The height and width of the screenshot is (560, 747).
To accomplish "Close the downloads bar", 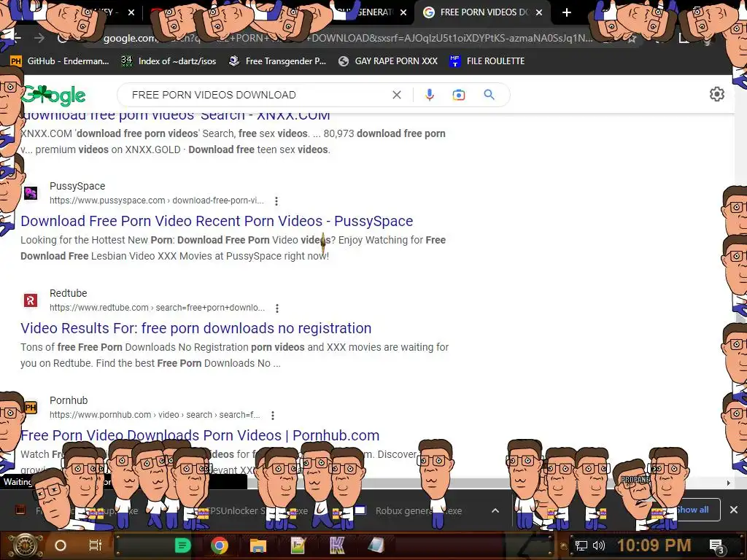I will pyautogui.click(x=734, y=510).
